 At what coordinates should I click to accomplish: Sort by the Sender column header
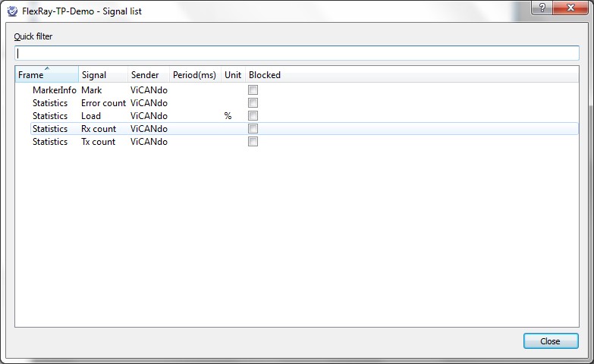point(149,74)
